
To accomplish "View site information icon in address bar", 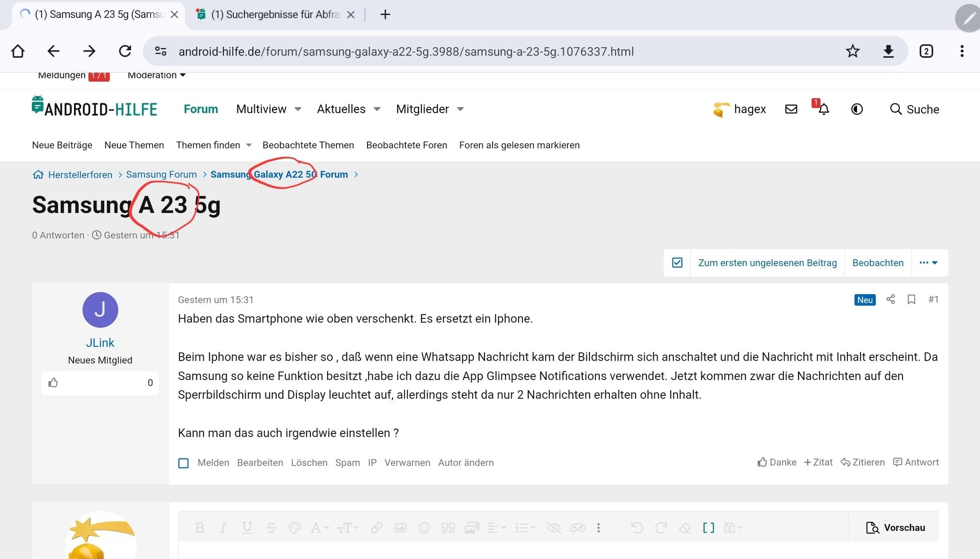I will 161,51.
